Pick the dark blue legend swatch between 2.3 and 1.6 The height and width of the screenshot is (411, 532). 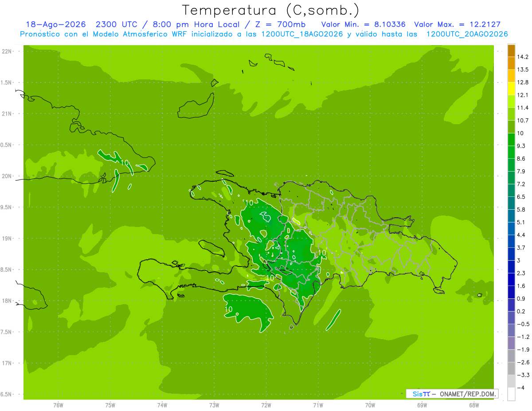point(511,280)
